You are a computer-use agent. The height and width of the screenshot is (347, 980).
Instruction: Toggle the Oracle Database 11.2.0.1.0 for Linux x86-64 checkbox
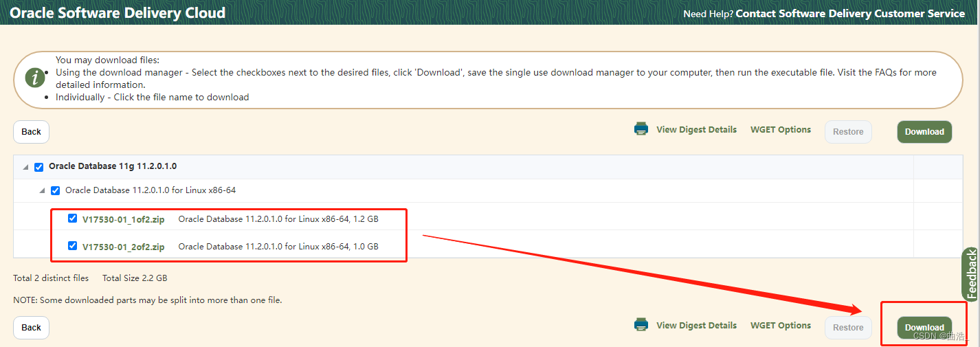(56, 190)
